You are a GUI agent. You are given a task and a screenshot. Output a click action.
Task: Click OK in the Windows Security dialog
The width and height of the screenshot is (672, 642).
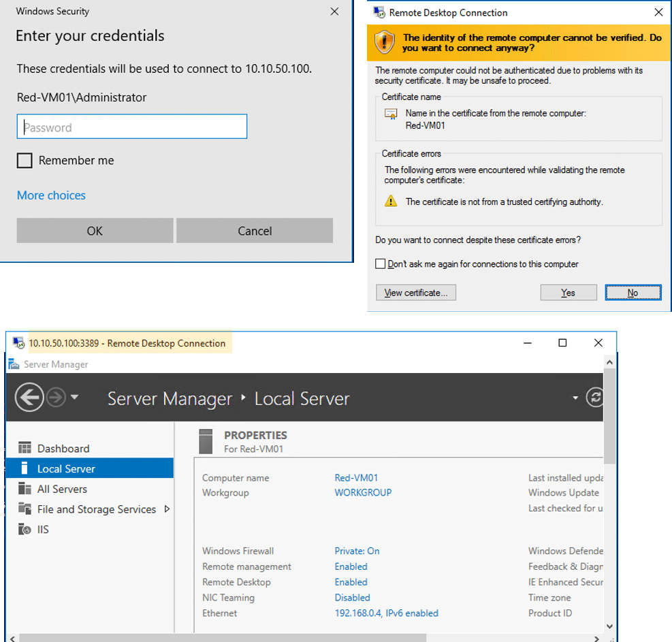(95, 231)
